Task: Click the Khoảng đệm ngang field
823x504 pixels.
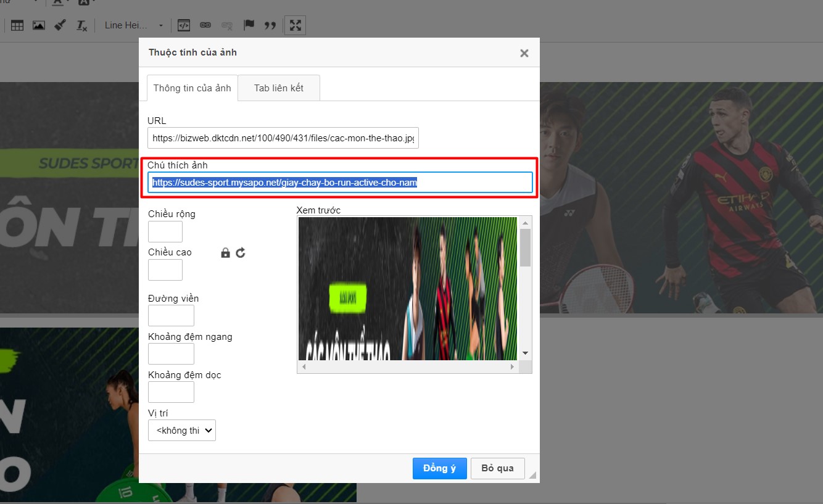Action: click(x=171, y=353)
